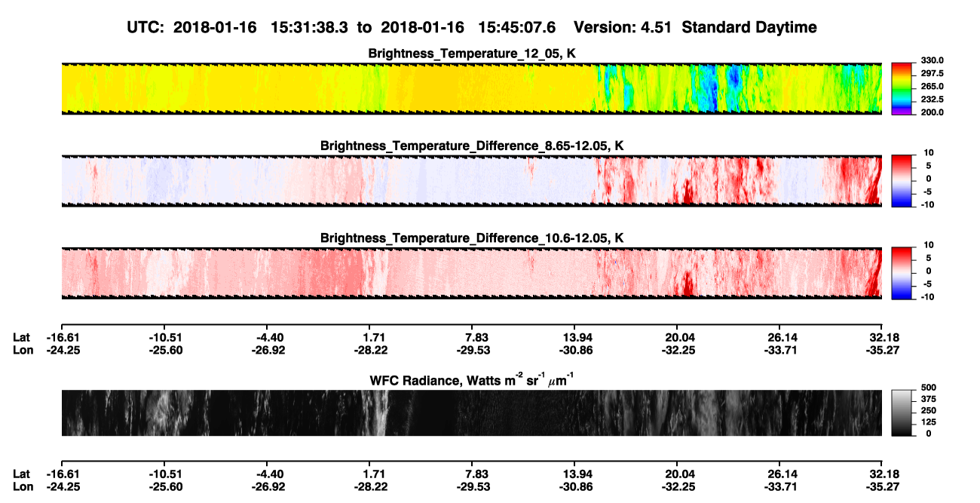The image size is (980, 503).
Task: Click upper axis latitude label -16.61
Action: (x=62, y=337)
